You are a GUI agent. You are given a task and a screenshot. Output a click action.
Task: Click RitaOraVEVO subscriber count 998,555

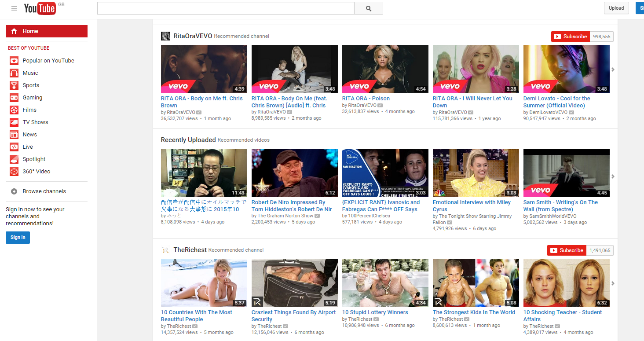pyautogui.click(x=601, y=37)
